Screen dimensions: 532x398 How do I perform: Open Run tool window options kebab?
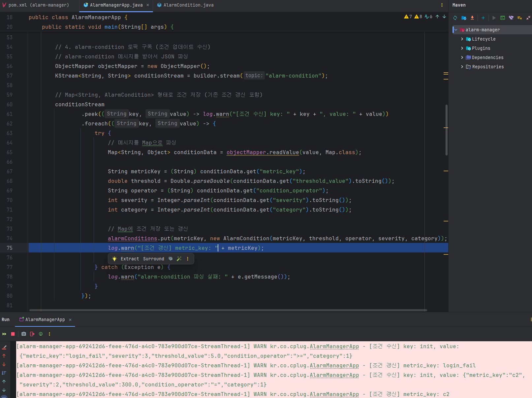(531, 319)
